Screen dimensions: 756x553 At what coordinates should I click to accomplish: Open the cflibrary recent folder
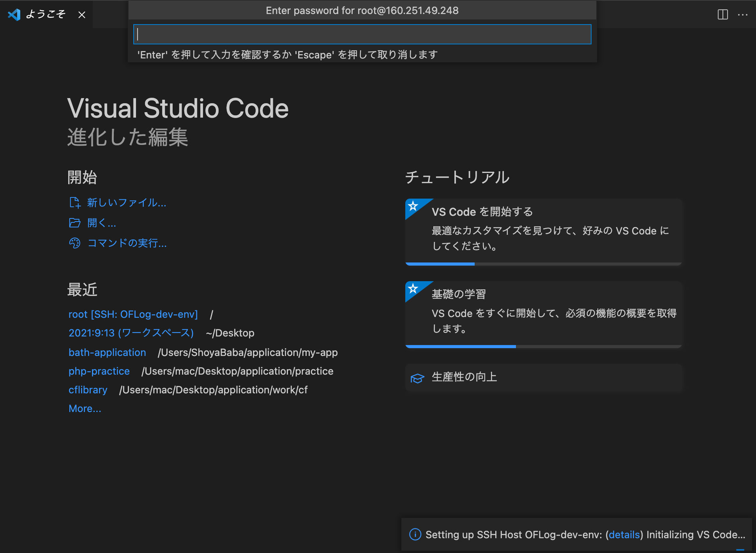pos(88,389)
